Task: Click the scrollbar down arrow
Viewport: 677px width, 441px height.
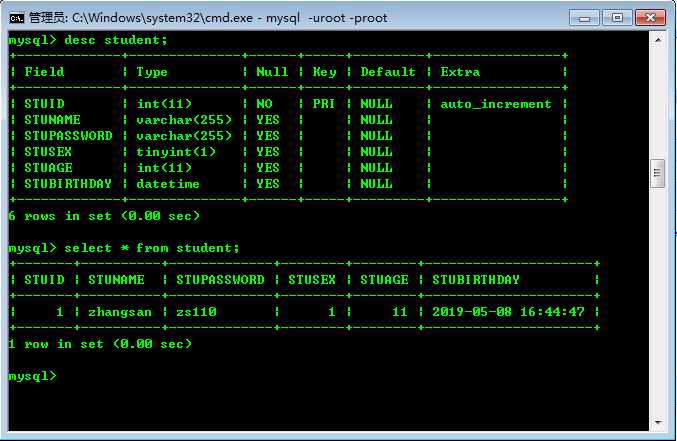Action: tap(658, 422)
